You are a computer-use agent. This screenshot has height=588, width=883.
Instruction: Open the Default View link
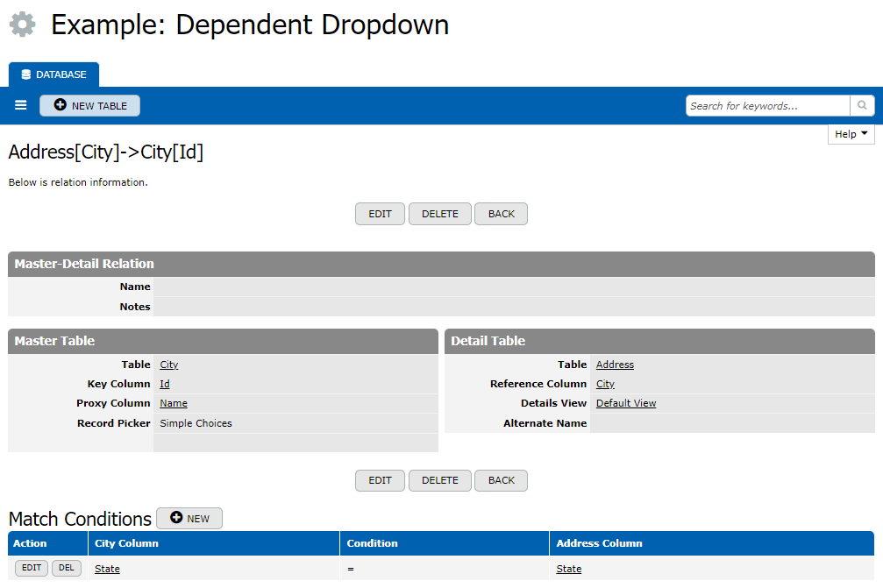pyautogui.click(x=625, y=403)
